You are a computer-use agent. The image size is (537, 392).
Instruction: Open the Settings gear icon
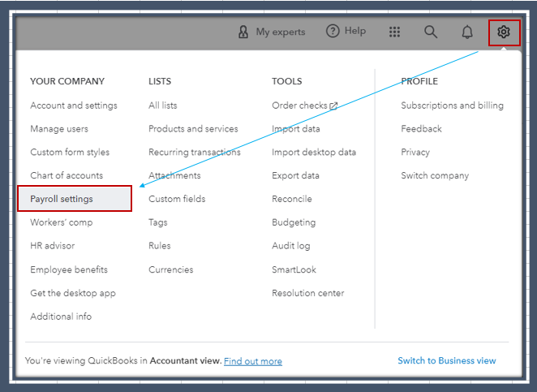click(x=504, y=32)
